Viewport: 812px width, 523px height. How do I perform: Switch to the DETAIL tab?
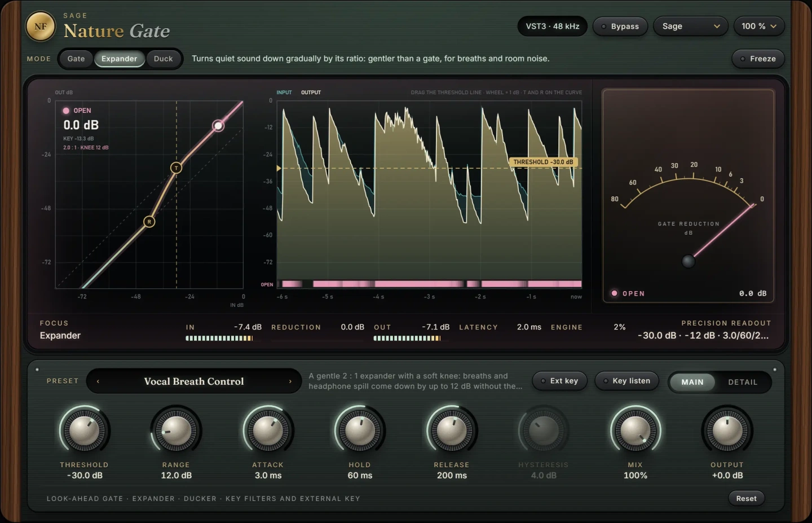click(743, 382)
